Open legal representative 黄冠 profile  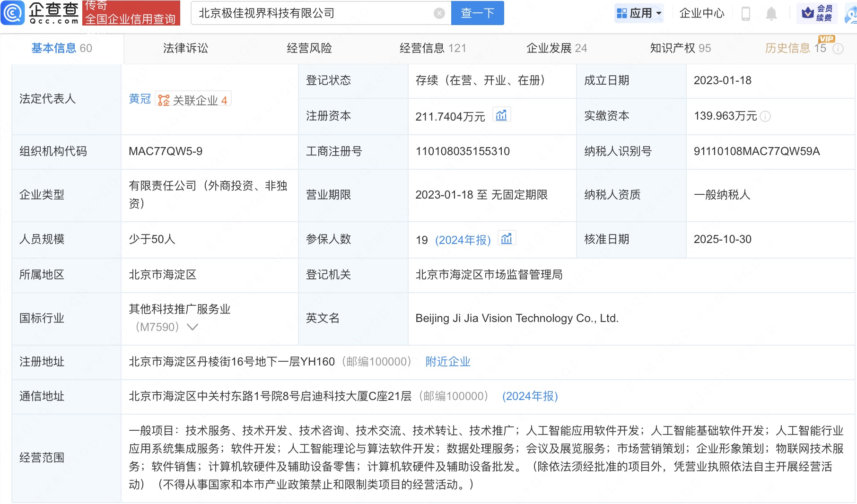pos(140,99)
